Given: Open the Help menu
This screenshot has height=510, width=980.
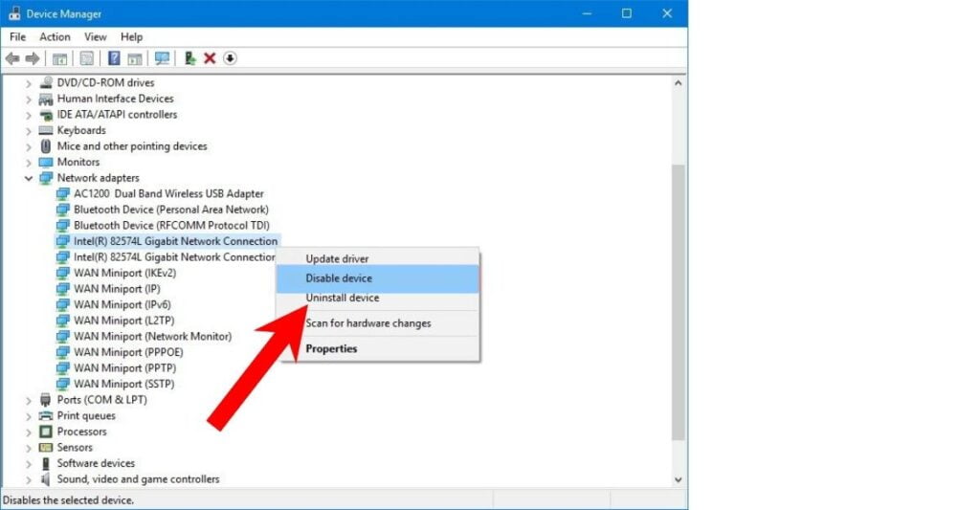Looking at the screenshot, I should [x=131, y=37].
